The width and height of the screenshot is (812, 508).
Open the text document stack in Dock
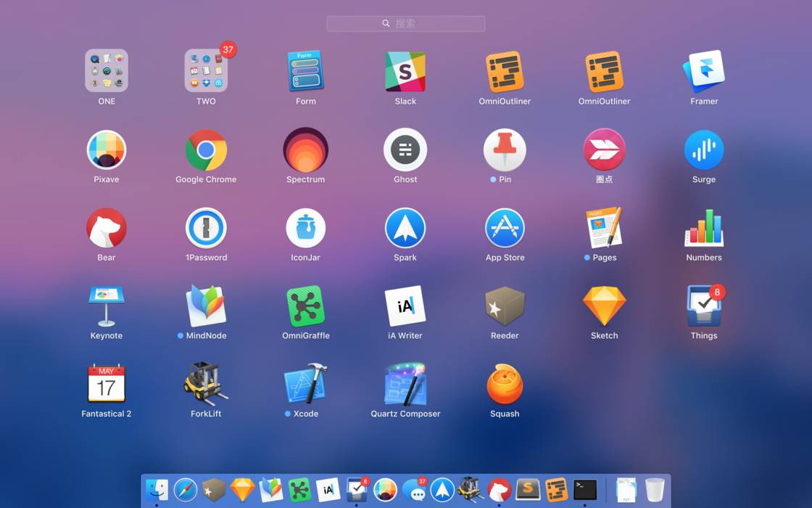(x=626, y=490)
